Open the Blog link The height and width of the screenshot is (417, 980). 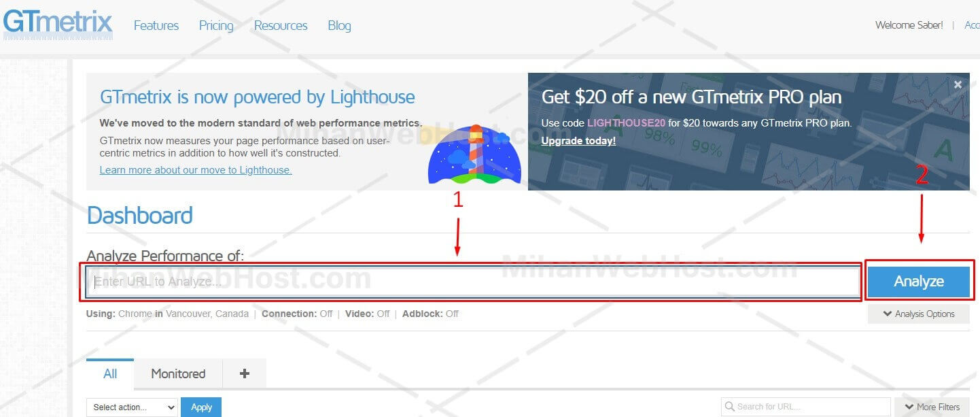(339, 26)
